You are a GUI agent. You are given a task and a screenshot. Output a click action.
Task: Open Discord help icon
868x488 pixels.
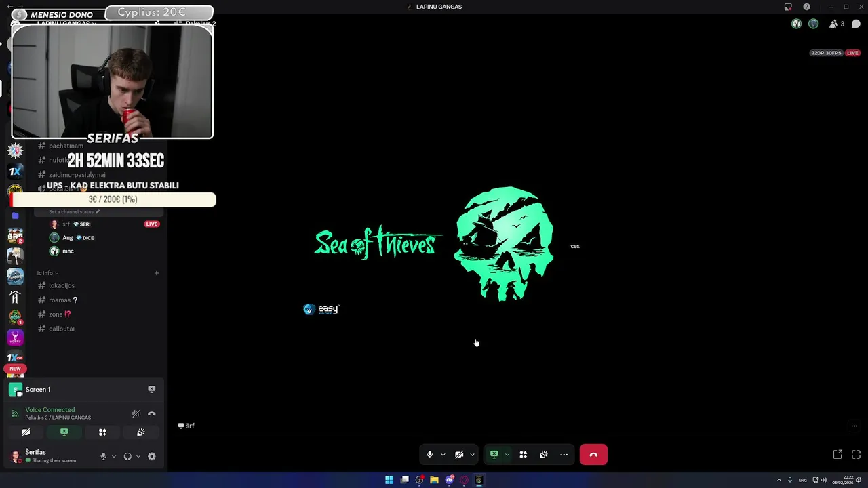tap(806, 7)
